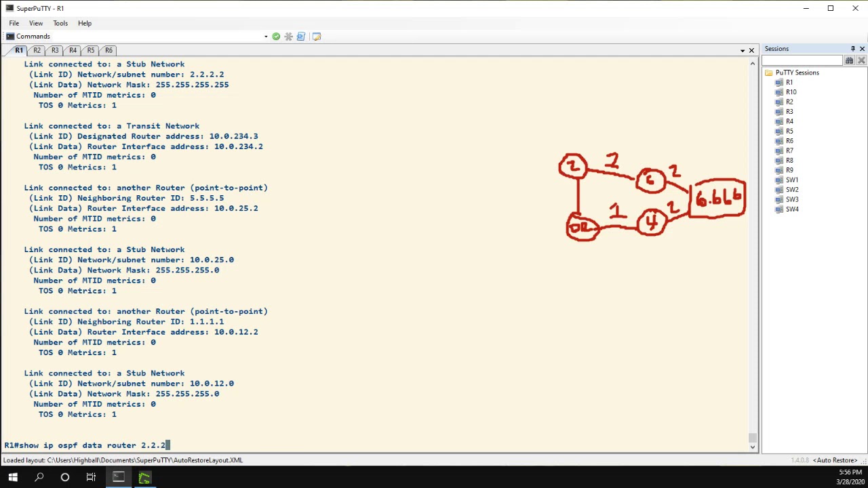This screenshot has width=868, height=488.
Task: Close the Sessions panel
Action: tap(862, 49)
